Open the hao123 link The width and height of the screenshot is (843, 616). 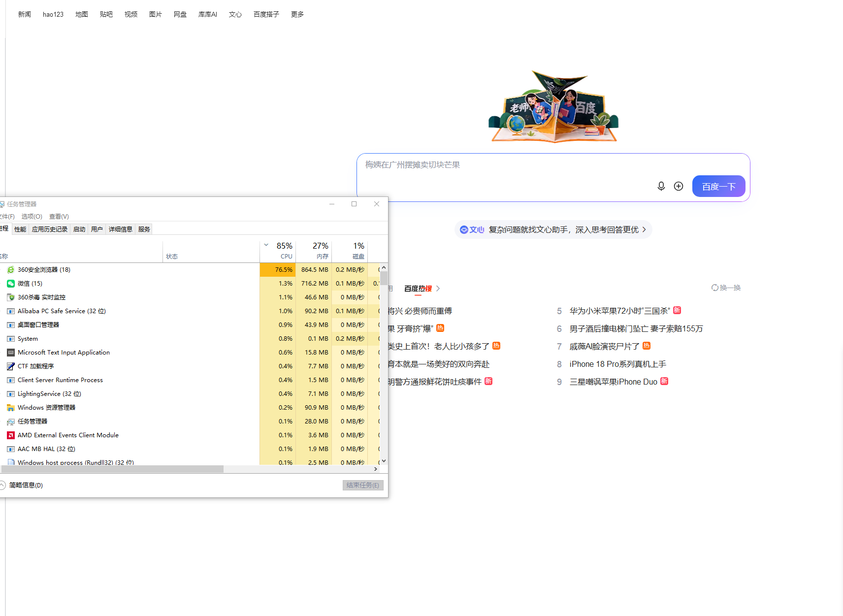click(x=53, y=14)
